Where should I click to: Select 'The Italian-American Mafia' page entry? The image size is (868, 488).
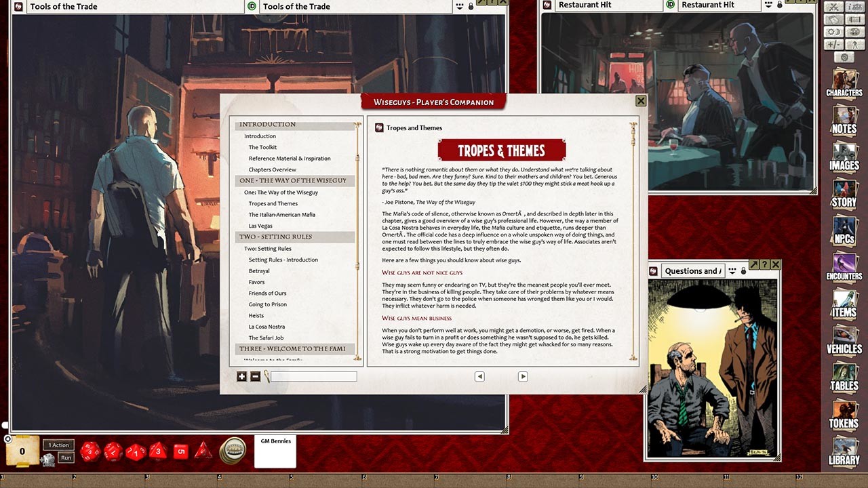(281, 215)
